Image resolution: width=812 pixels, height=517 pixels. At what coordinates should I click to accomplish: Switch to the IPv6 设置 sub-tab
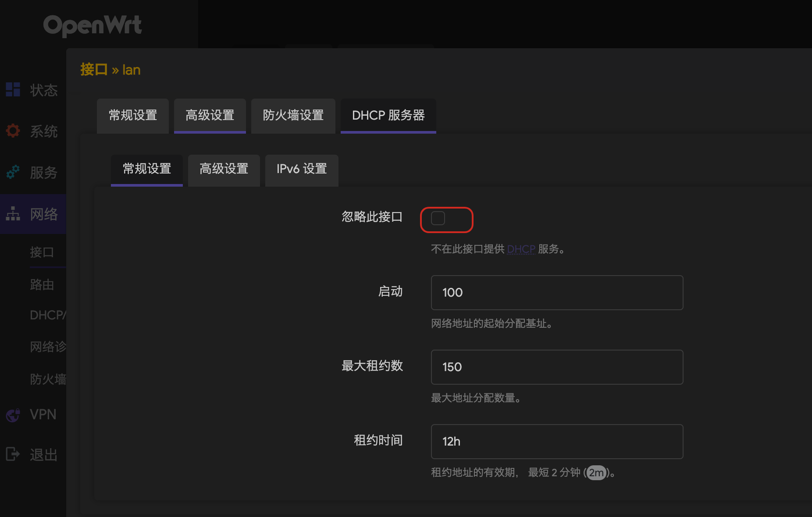click(301, 170)
